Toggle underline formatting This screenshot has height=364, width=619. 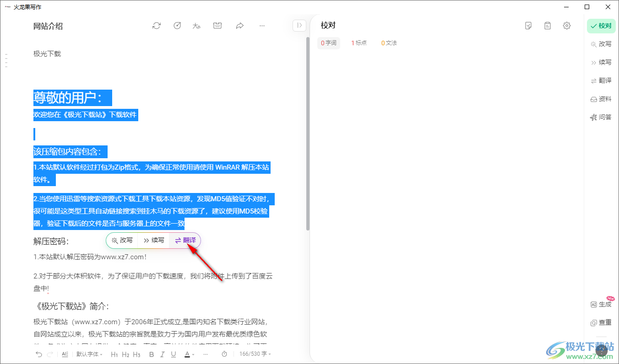pos(174,354)
